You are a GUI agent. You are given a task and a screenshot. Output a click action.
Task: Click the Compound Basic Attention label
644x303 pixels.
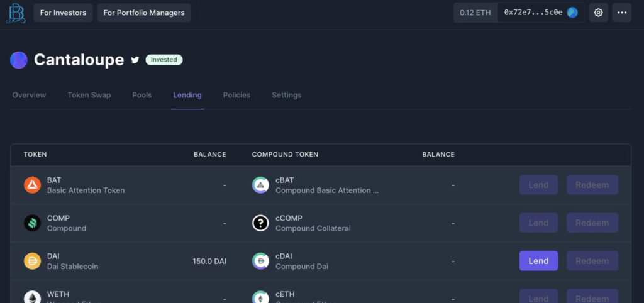[327, 190]
